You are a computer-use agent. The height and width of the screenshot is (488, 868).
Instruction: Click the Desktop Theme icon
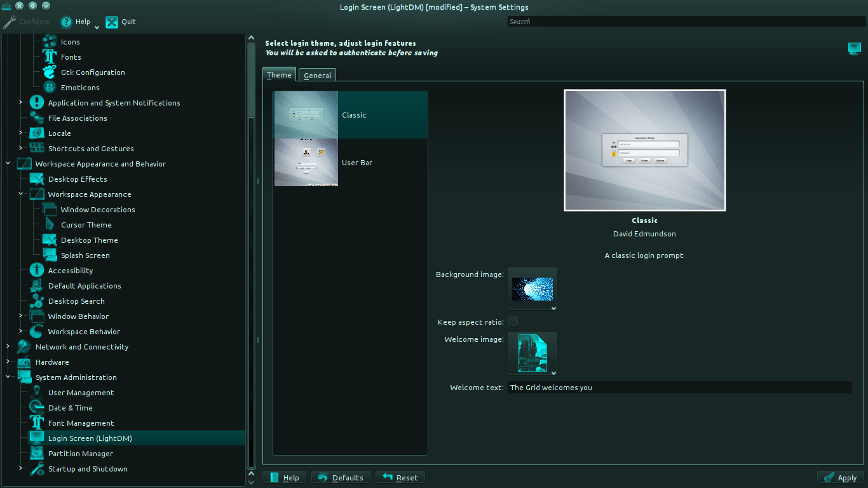click(50, 240)
